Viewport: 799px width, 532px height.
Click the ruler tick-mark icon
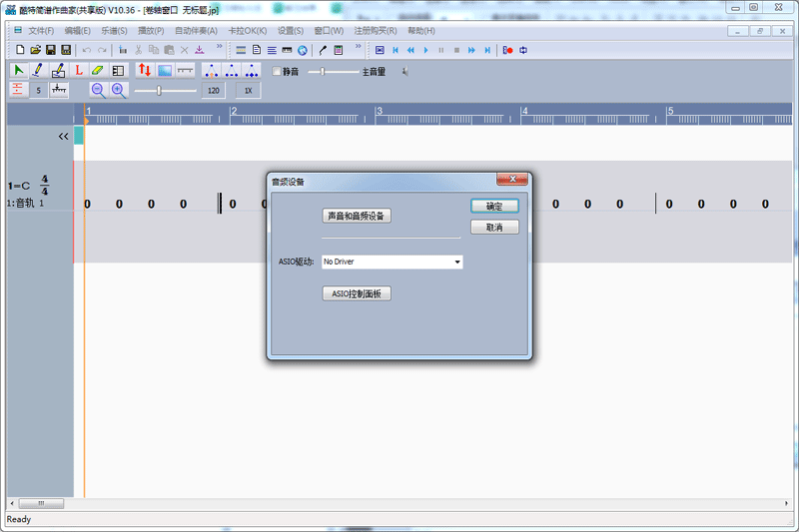[59, 90]
